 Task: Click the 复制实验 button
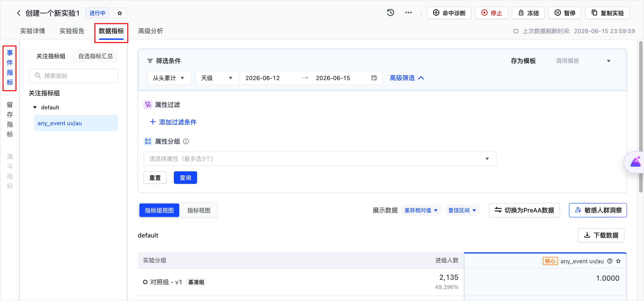pyautogui.click(x=607, y=13)
